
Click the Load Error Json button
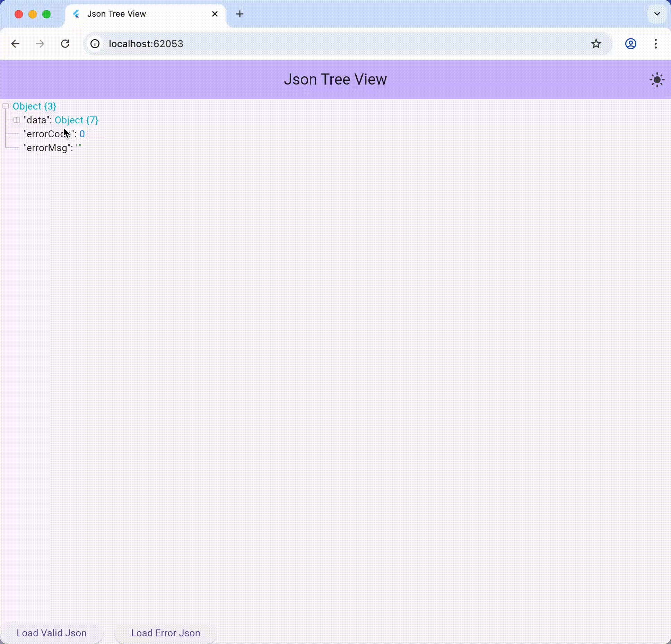[165, 633]
